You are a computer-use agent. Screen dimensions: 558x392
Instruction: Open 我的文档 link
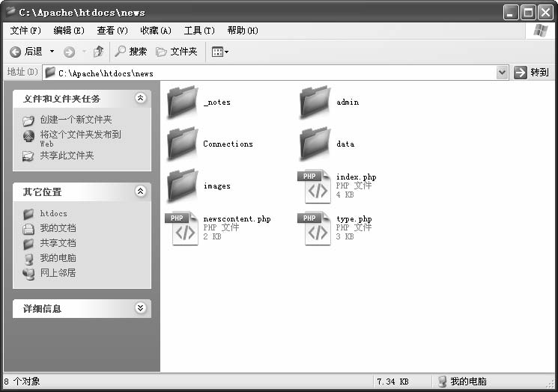(58, 228)
